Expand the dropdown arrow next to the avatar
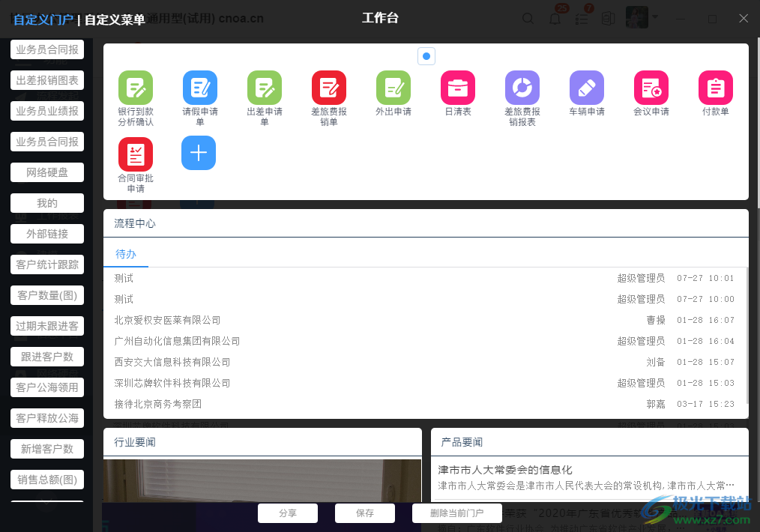Screen dimensions: 760x532 [655, 16]
